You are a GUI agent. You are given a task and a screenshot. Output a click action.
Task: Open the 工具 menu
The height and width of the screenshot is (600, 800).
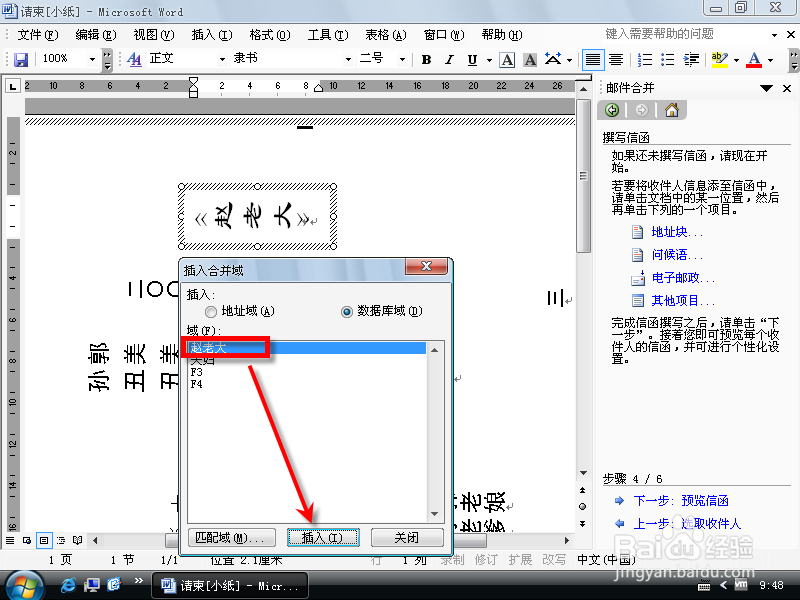tap(328, 35)
